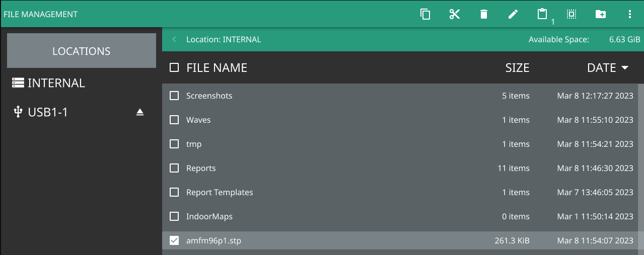Open the Report Templates folder
This screenshot has height=255, width=644.
220,192
